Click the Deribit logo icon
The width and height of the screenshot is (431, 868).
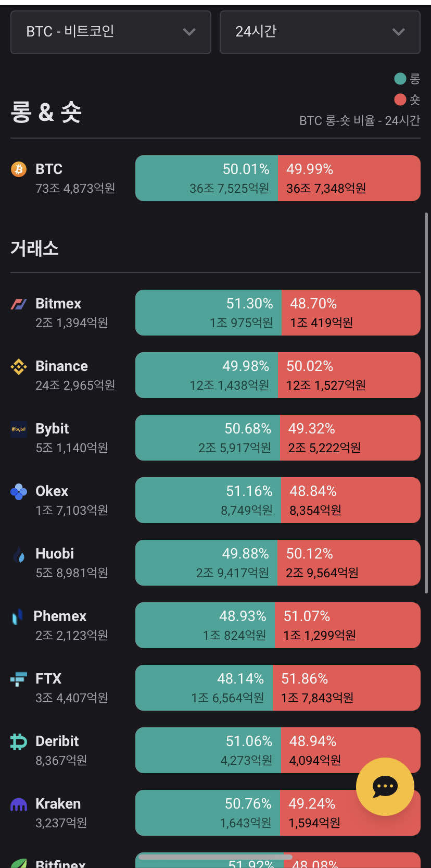pyautogui.click(x=18, y=741)
